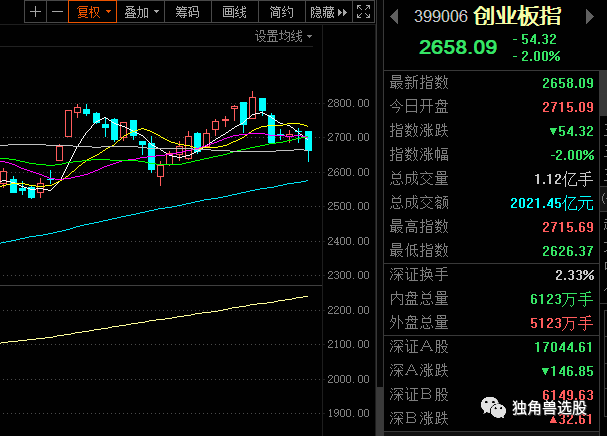The height and width of the screenshot is (436, 607).
Task: Click 深A涨跌 value 146.85
Action: point(568,371)
